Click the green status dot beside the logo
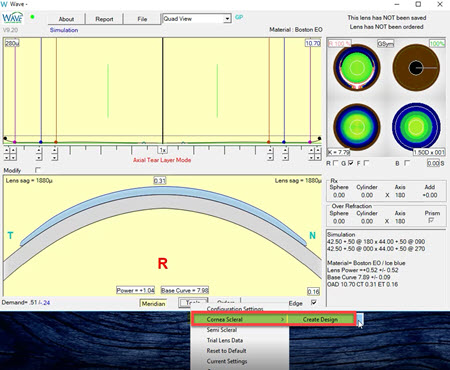The width and height of the screenshot is (450, 370). coord(32,17)
